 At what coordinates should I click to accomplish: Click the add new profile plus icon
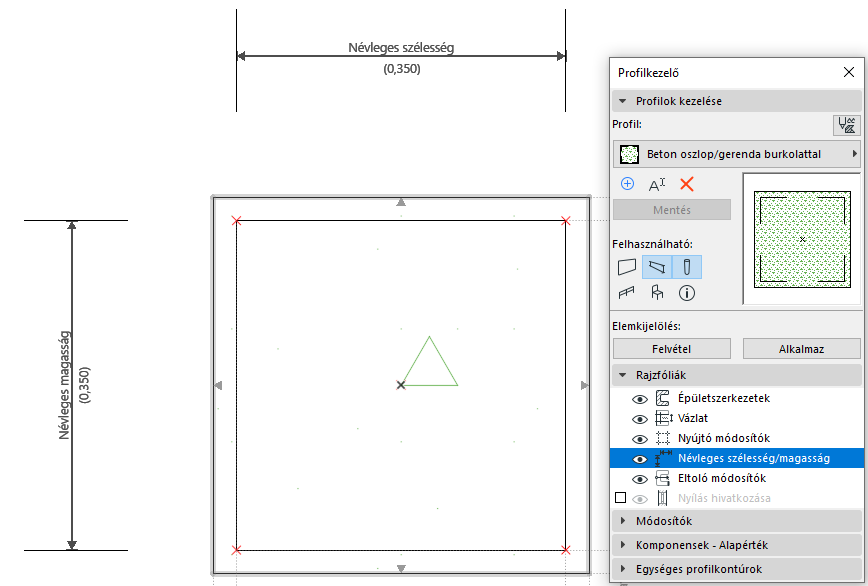627,184
